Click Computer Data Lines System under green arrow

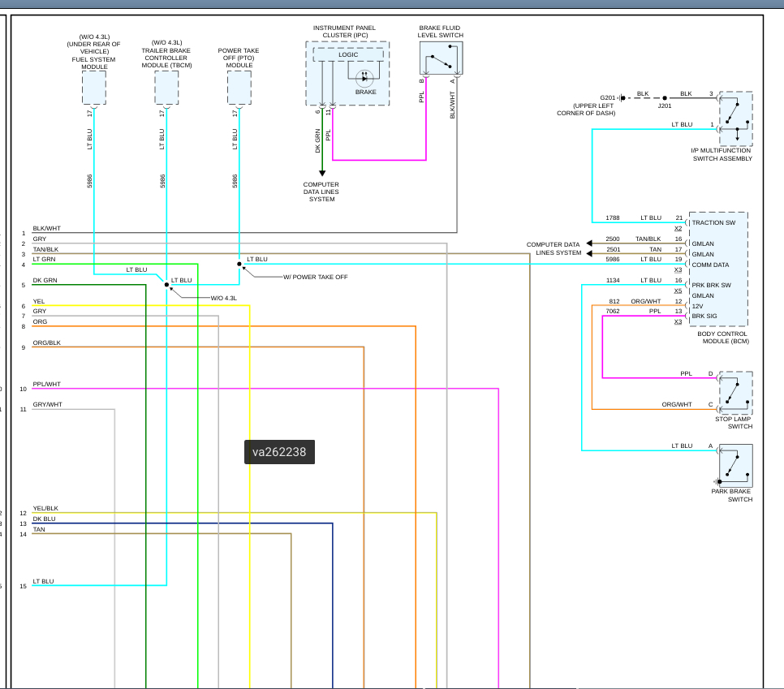pos(321,192)
